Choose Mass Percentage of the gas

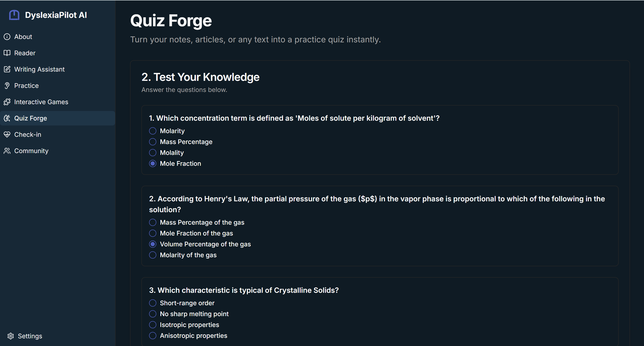point(152,222)
